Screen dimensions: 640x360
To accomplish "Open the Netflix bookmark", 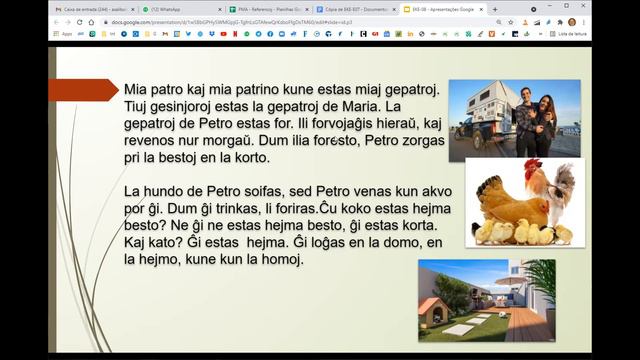I will pyautogui.click(x=235, y=34).
